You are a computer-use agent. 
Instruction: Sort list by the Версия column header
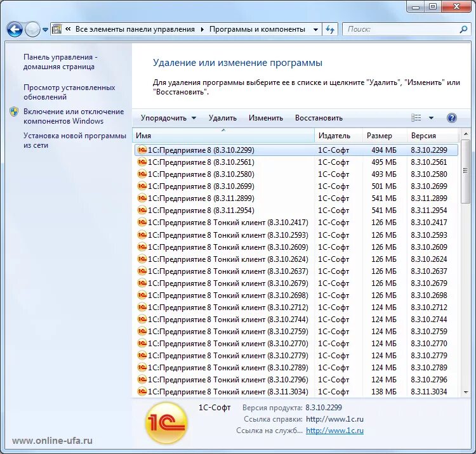click(x=433, y=135)
